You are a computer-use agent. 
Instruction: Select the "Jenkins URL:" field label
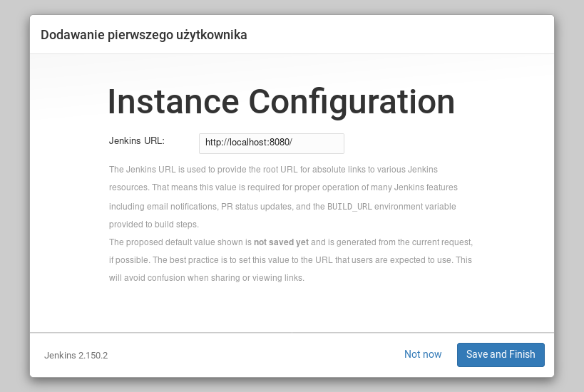[x=137, y=140]
